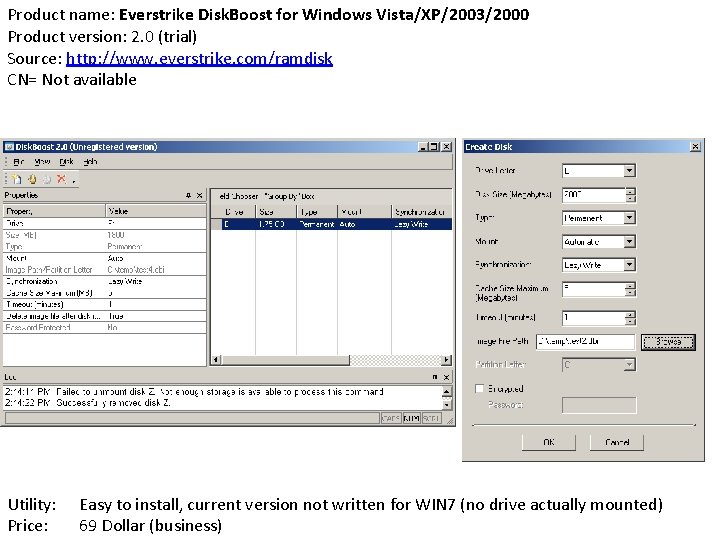Viewport: 720px width, 540px height.
Task: Click the new disk toolbar icon
Action: tap(17, 179)
